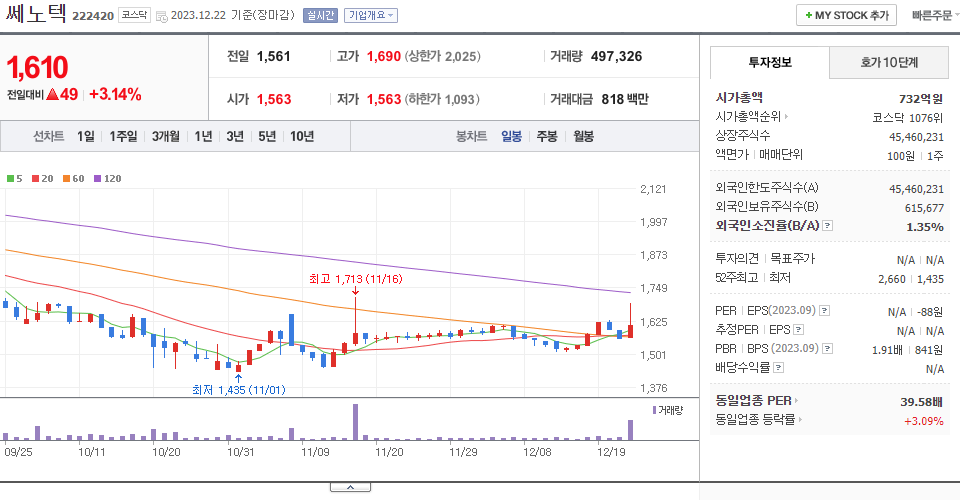Click the plus icon on MY STOCK 추가

[808, 15]
